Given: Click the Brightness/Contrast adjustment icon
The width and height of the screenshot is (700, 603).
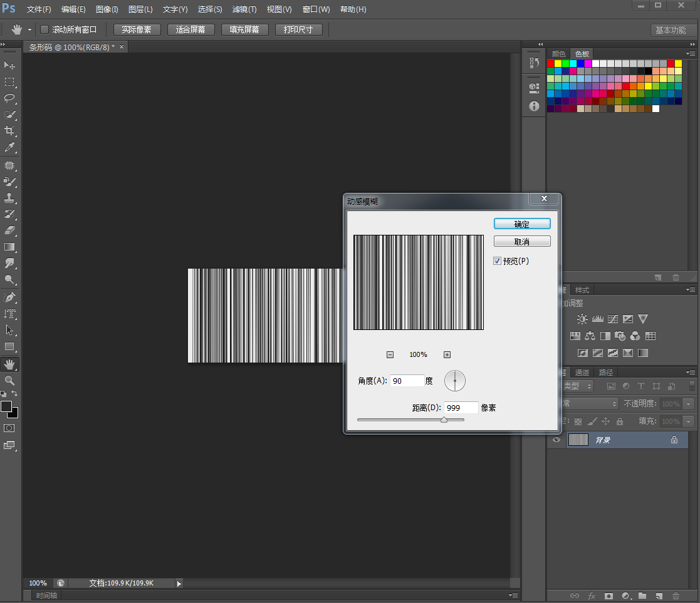Looking at the screenshot, I should 582,319.
